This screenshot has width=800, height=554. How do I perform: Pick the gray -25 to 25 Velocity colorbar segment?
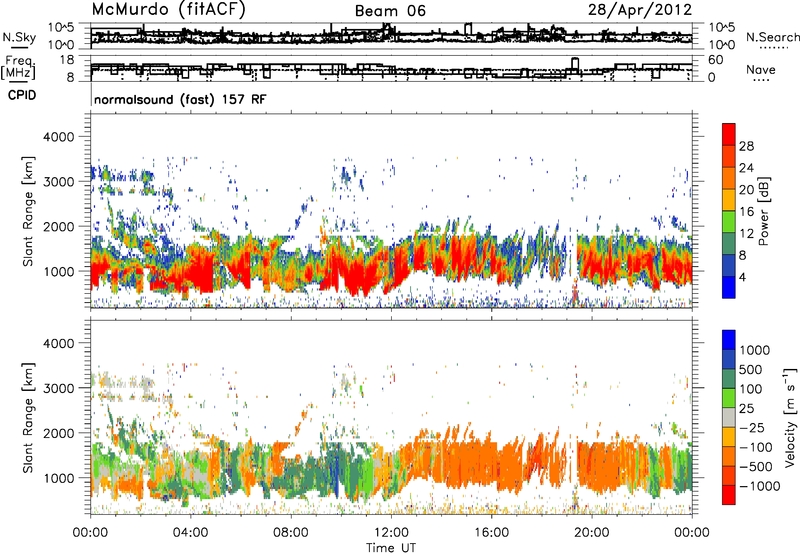click(729, 417)
